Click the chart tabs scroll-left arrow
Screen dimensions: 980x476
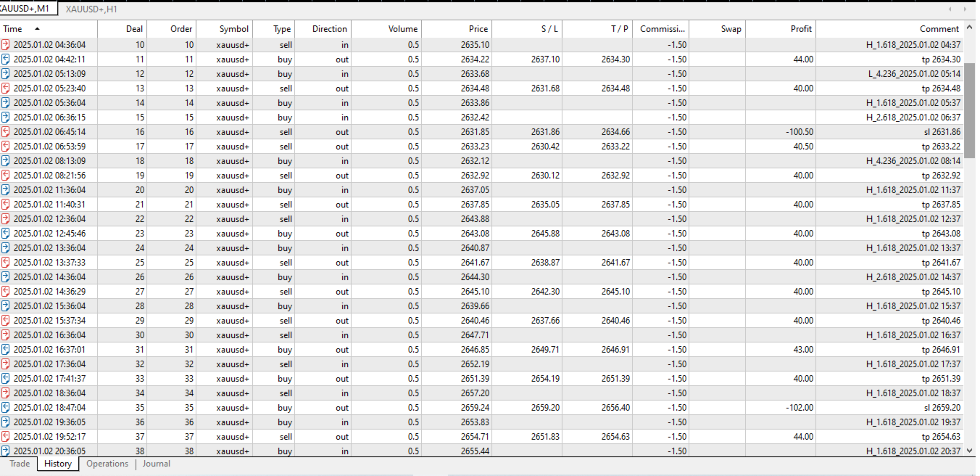coord(951,9)
